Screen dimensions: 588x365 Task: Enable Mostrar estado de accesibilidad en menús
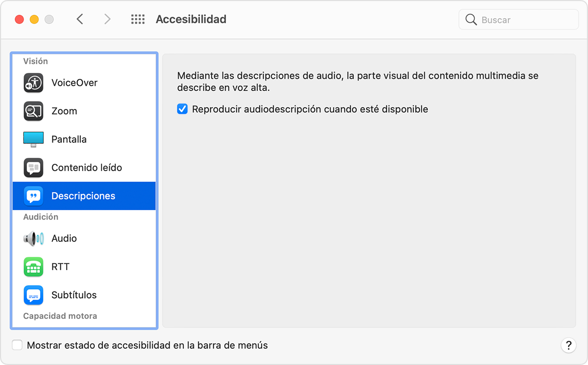click(x=17, y=345)
